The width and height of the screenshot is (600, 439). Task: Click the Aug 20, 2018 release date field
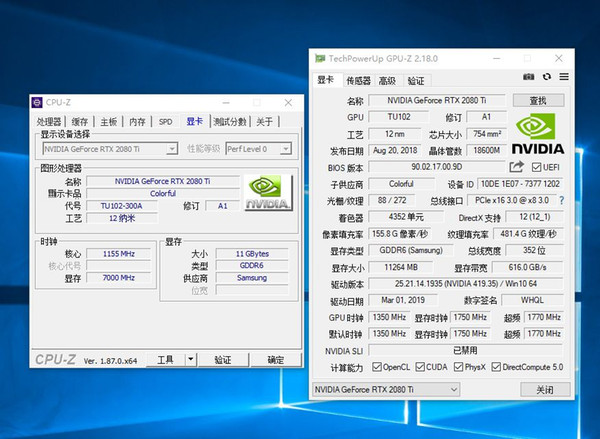[x=395, y=150]
